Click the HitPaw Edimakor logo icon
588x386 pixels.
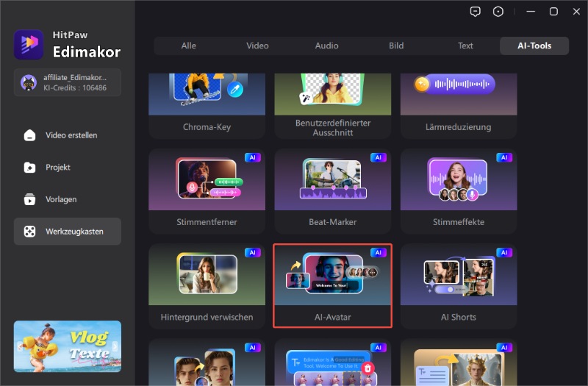coord(29,44)
